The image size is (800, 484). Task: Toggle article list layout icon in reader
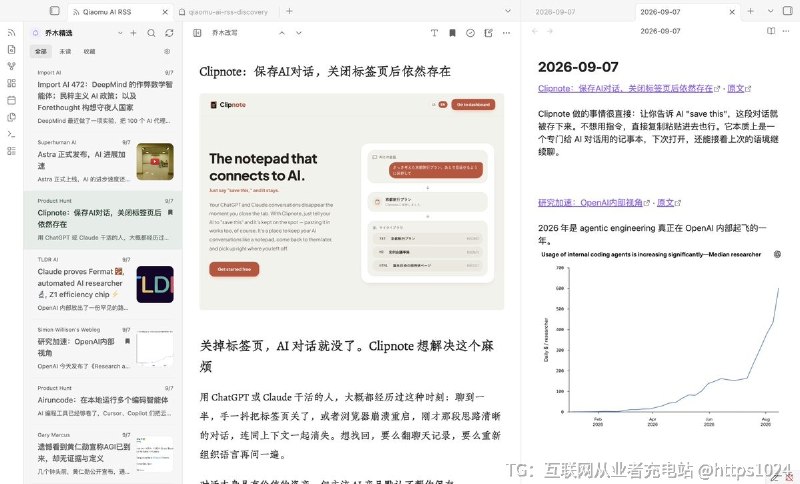(x=197, y=33)
